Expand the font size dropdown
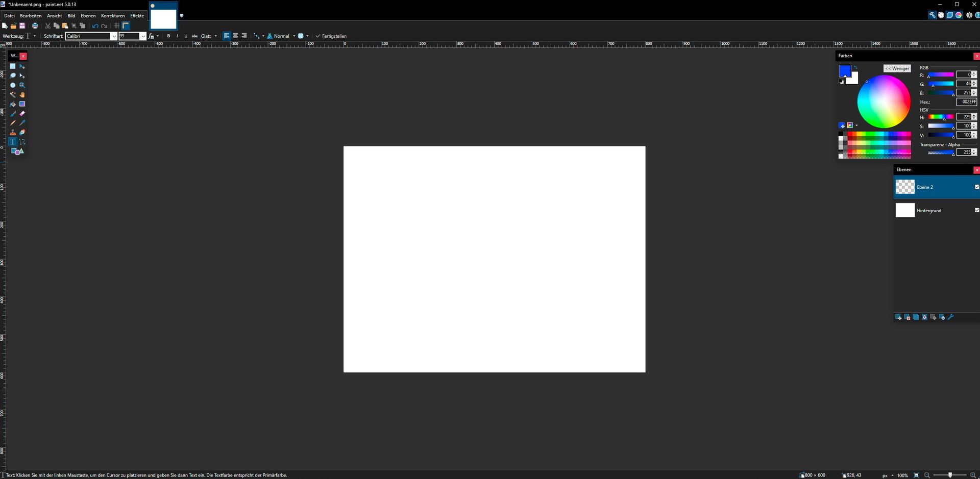Screen dimensions: 980x479 tap(143, 36)
